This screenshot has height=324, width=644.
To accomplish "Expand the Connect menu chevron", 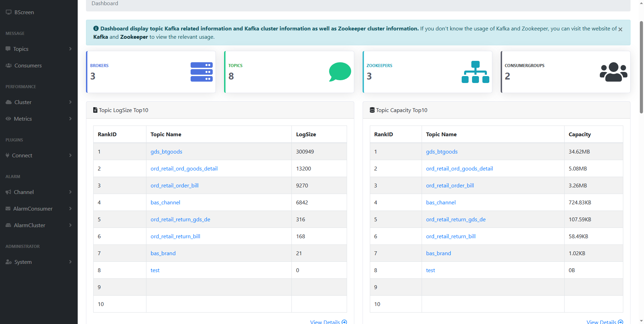I will 70,155.
